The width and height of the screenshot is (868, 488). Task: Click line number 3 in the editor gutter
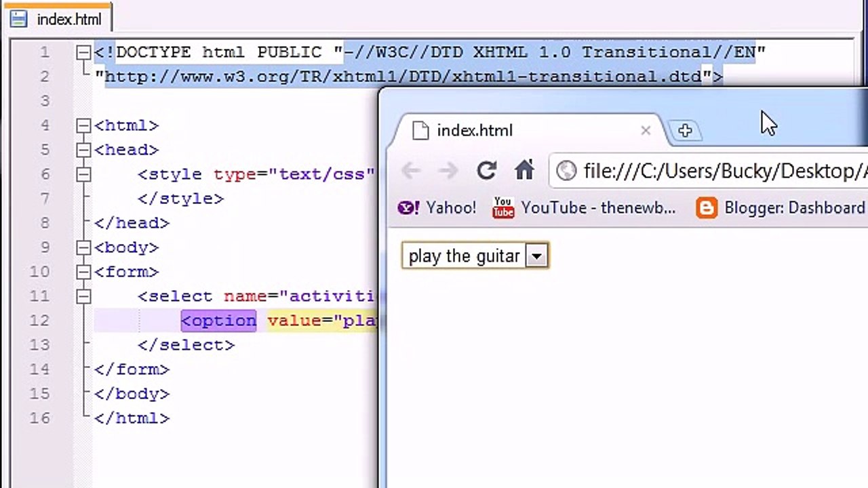pos(45,101)
